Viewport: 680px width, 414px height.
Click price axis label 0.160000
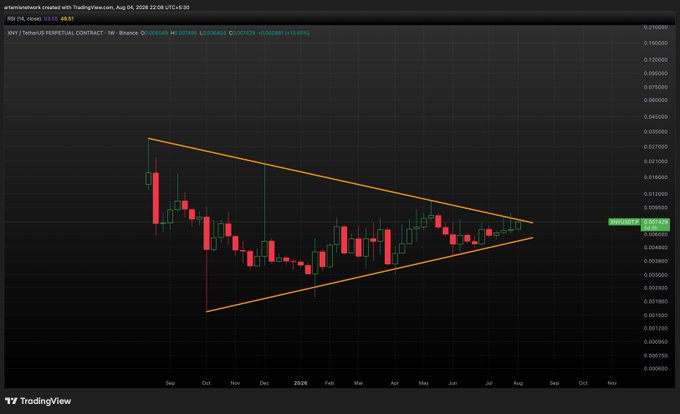coord(656,43)
